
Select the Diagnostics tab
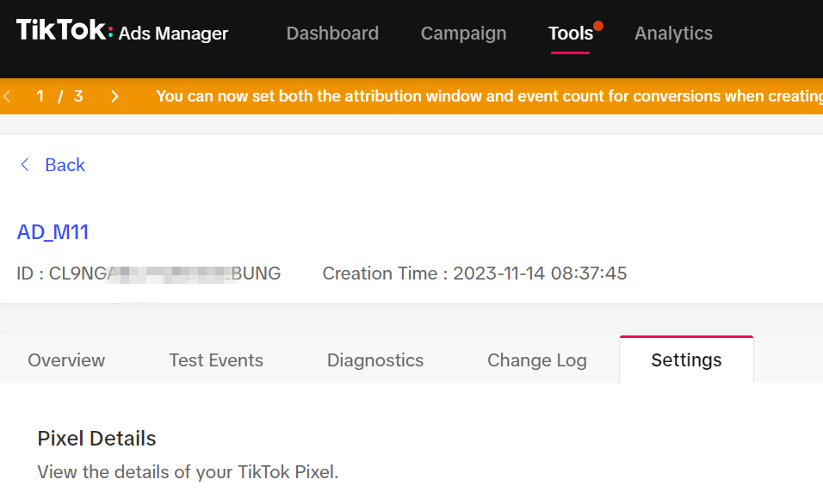coord(374,360)
